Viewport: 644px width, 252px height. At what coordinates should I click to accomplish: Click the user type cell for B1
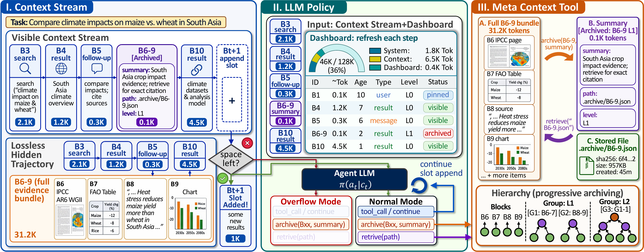(x=383, y=95)
